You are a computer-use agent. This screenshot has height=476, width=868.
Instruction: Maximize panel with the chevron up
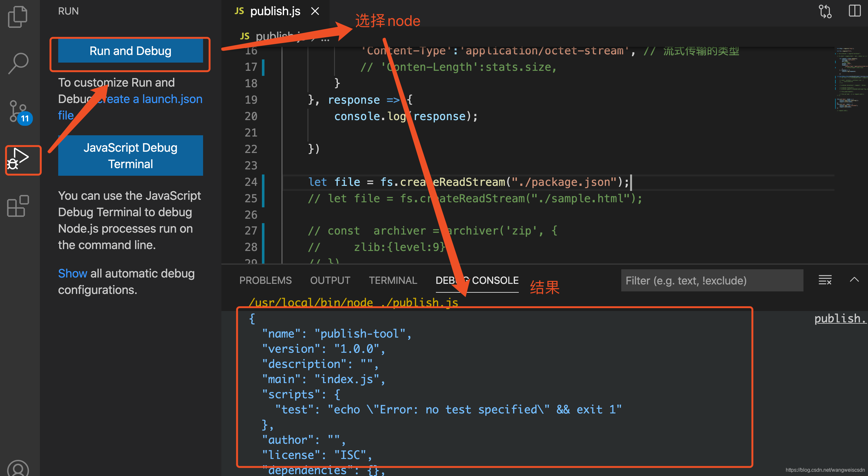coord(854,279)
